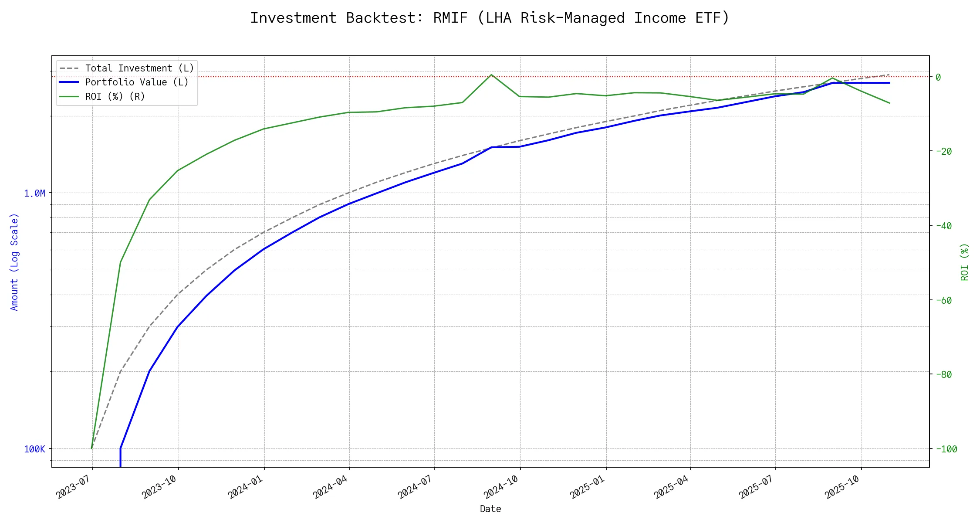Click the 100K left axis label

coord(34,449)
